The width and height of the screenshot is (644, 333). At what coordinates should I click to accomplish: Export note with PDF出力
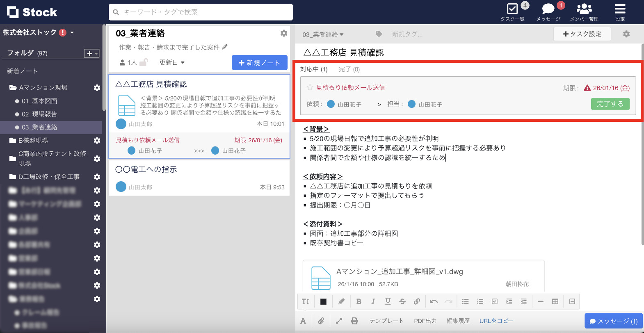click(425, 321)
